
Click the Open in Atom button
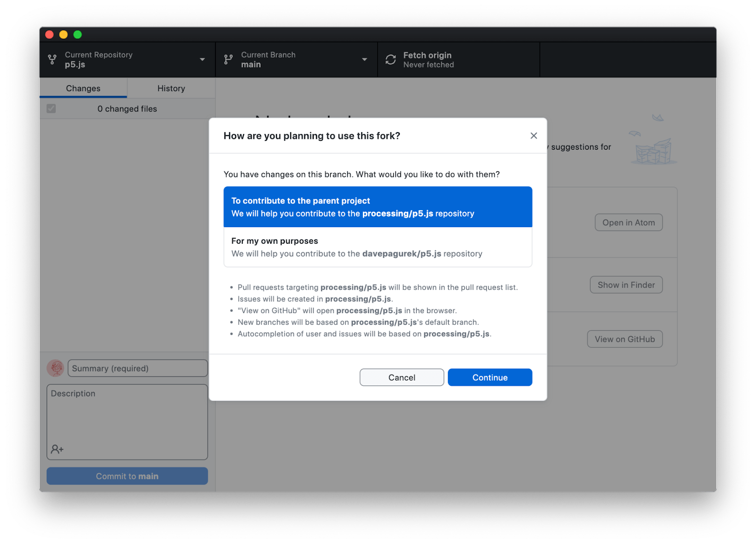628,222
